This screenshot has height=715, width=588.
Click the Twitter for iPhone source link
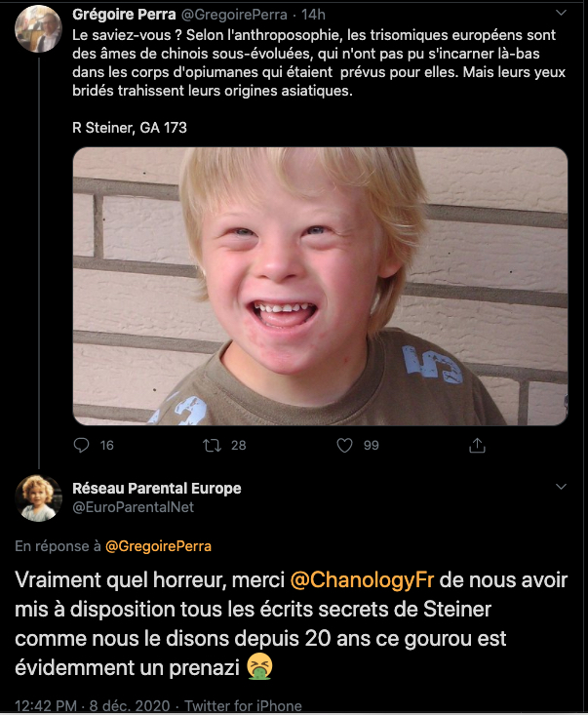coord(243,705)
